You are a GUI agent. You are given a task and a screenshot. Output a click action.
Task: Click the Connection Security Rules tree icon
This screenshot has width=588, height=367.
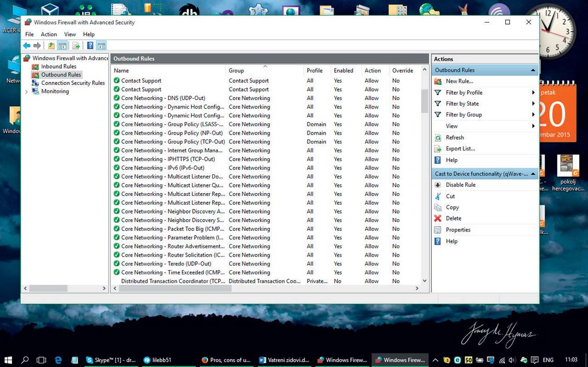point(35,83)
